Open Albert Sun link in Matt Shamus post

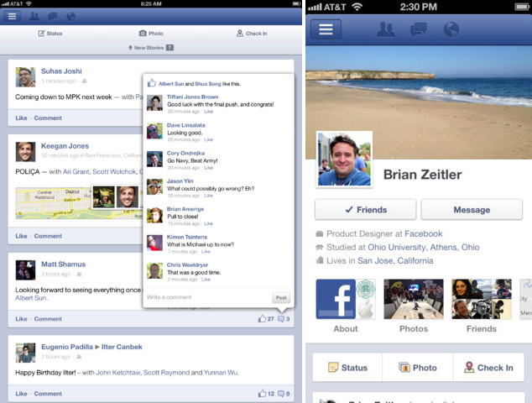pos(31,298)
